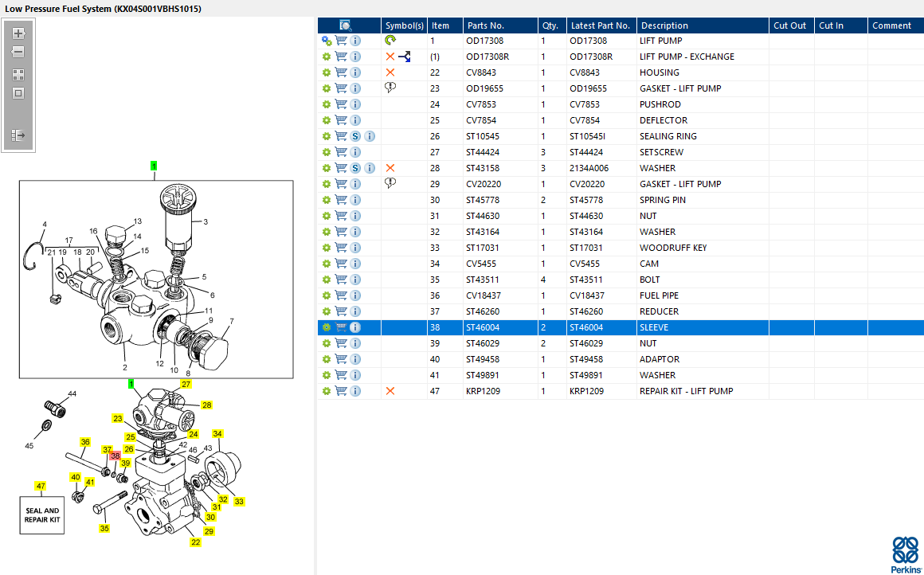Image resolution: width=924 pixels, height=575 pixels.
Task: Add LIFT PUMP OD17308 to cart
Action: (x=341, y=41)
